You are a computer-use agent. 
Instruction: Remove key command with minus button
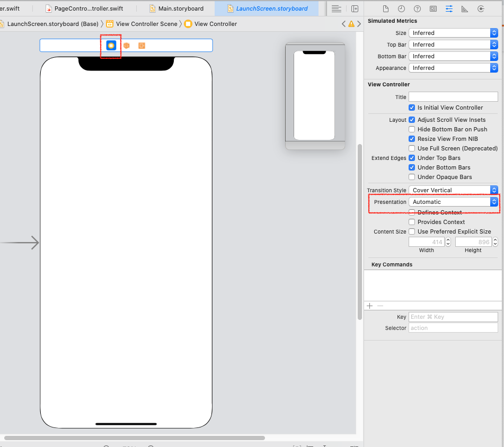pyautogui.click(x=380, y=306)
